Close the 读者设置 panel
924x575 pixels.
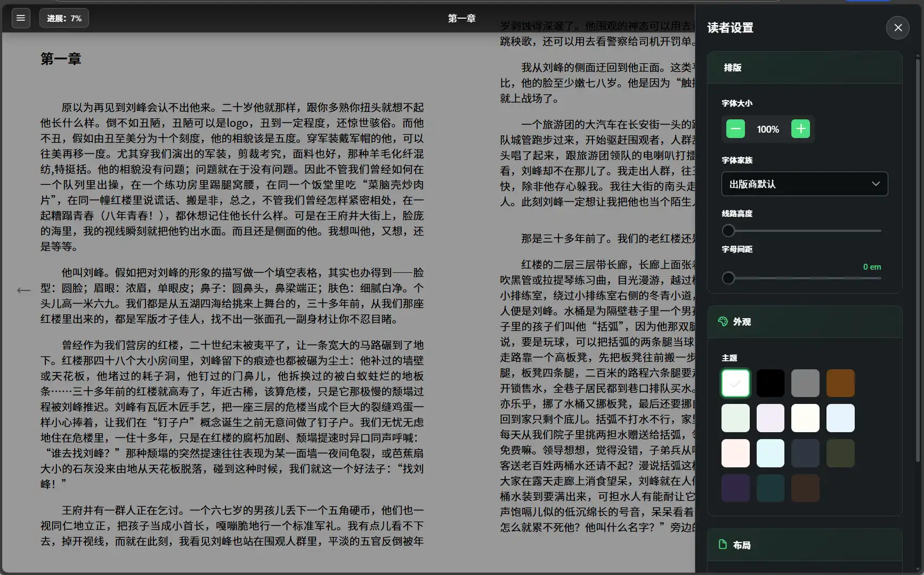pos(897,28)
